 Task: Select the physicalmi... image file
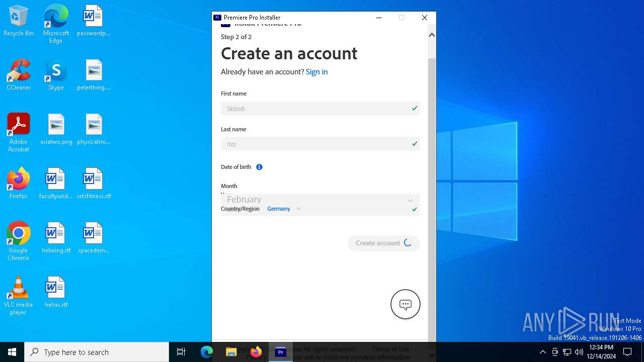[x=94, y=130]
